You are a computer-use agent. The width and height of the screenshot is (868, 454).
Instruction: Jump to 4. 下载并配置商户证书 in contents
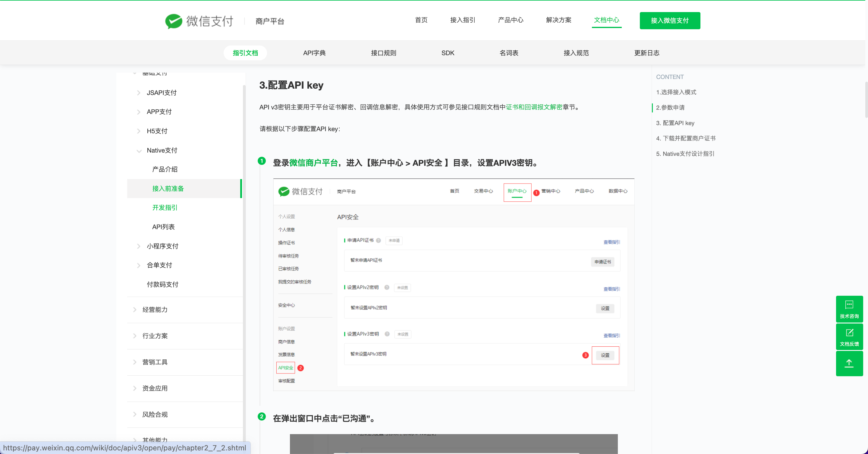tap(685, 138)
